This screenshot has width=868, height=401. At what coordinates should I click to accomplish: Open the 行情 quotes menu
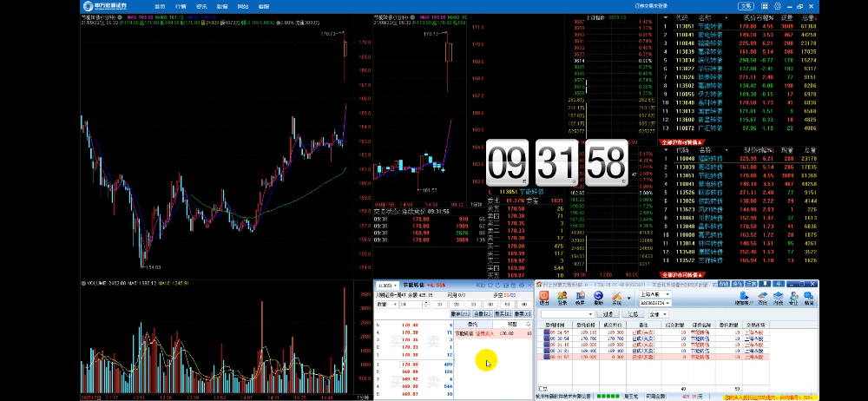181,6
